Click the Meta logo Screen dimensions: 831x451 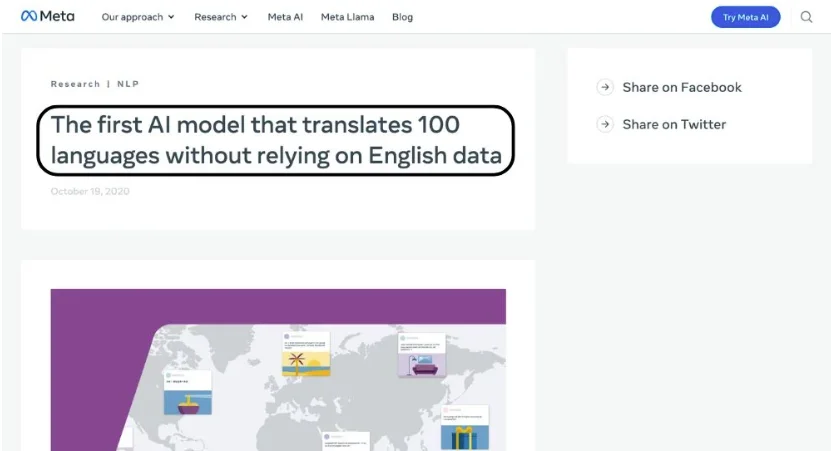(48, 16)
